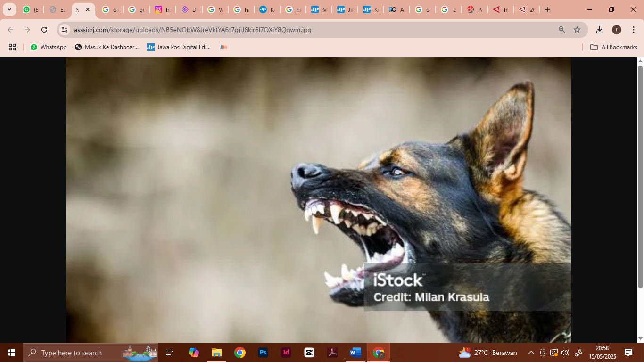Image resolution: width=644 pixels, height=362 pixels.
Task: Click the vertical scrollbar thumb
Action: 640,177
